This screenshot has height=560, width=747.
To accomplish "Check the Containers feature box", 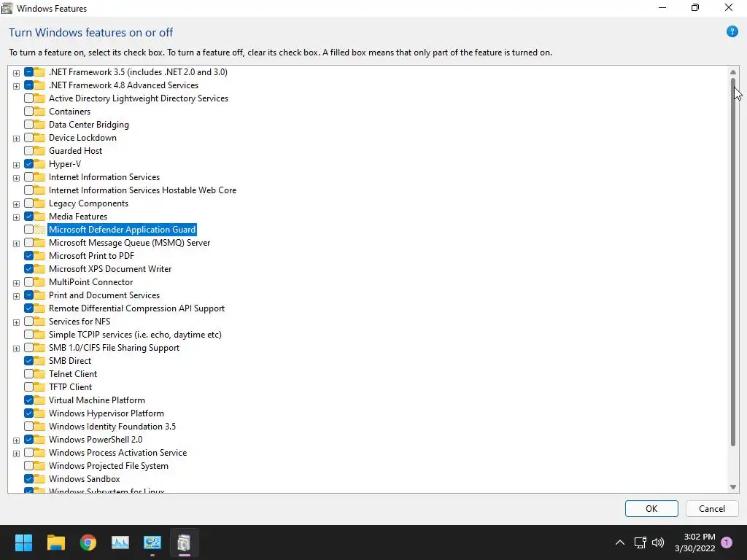I will (x=28, y=112).
